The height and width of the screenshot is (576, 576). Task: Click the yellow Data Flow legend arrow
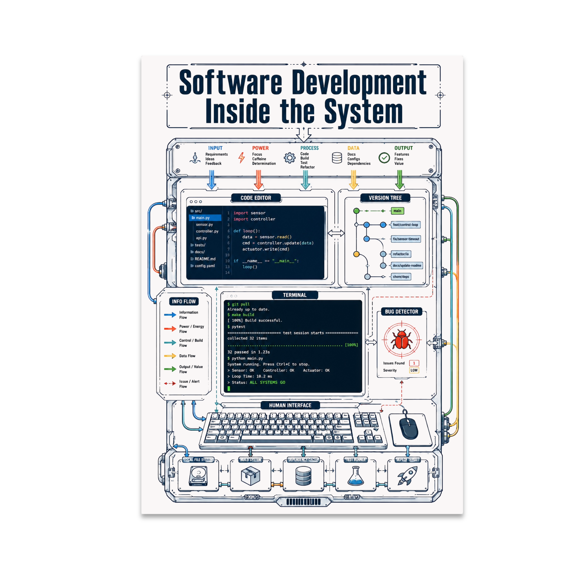point(170,356)
